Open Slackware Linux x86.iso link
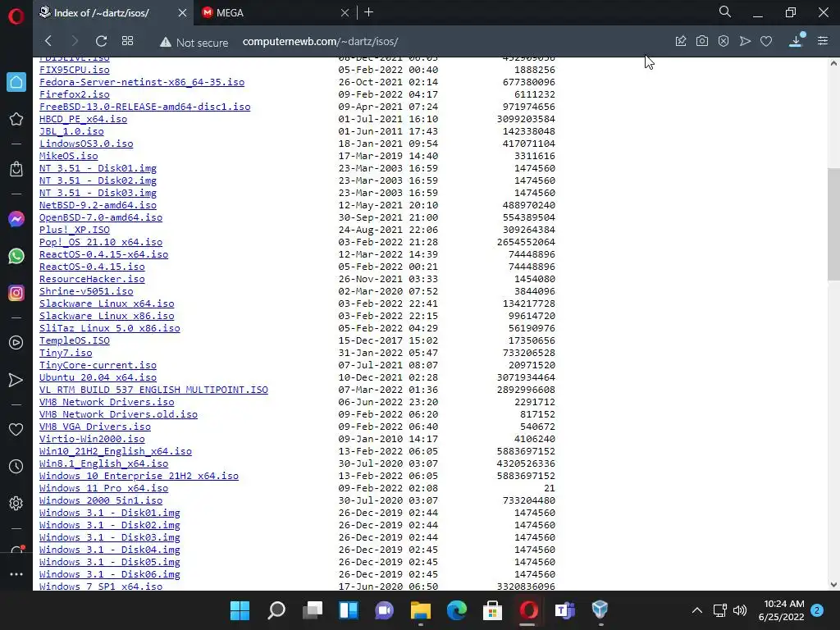Viewport: 840px width, 630px height. (x=107, y=316)
